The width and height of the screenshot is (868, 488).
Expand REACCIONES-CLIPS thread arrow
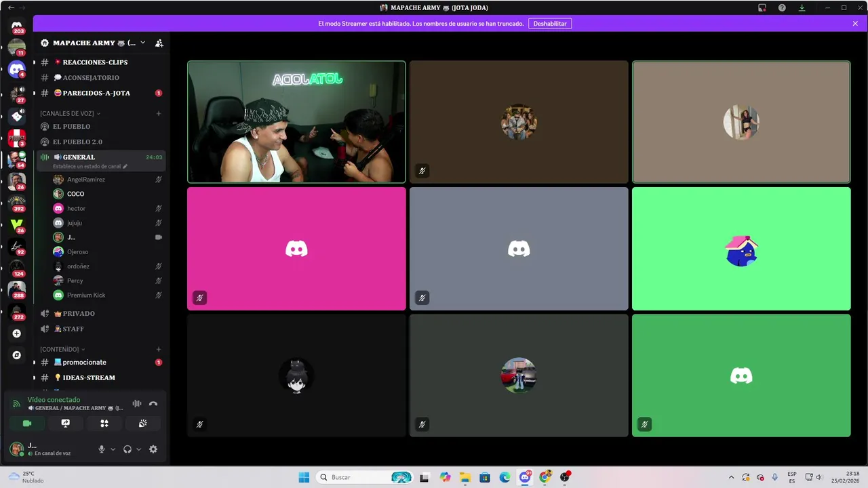tap(34, 62)
